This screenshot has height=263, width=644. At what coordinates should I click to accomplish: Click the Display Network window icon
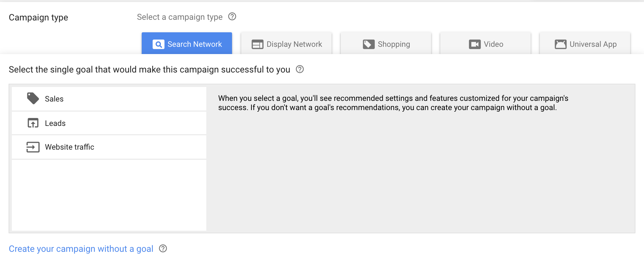pyautogui.click(x=257, y=44)
